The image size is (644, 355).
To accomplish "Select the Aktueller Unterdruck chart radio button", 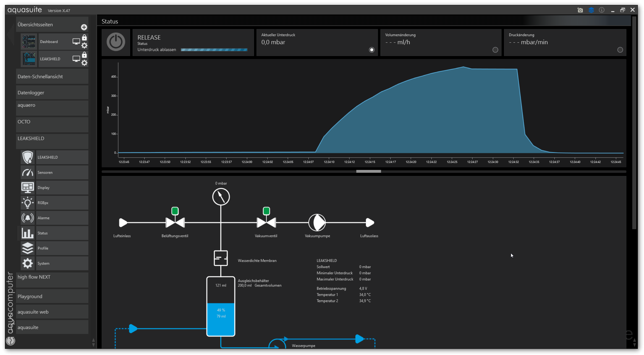I will click(x=372, y=50).
